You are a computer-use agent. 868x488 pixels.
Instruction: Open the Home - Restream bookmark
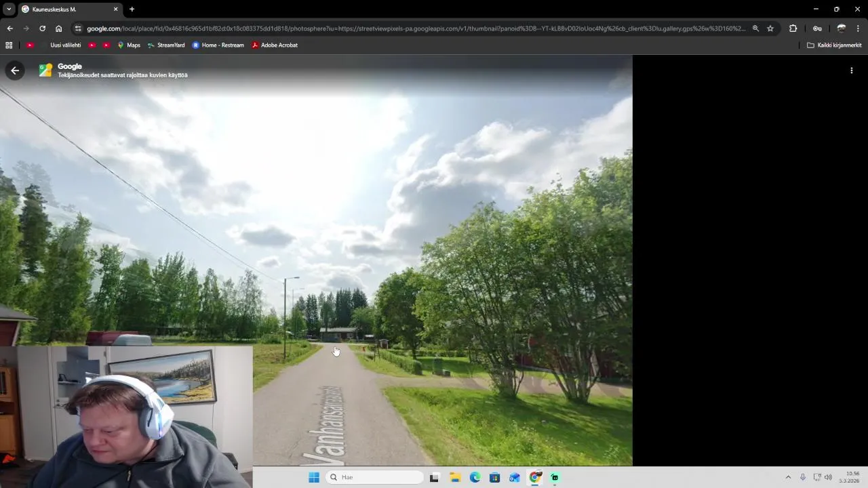pos(218,45)
